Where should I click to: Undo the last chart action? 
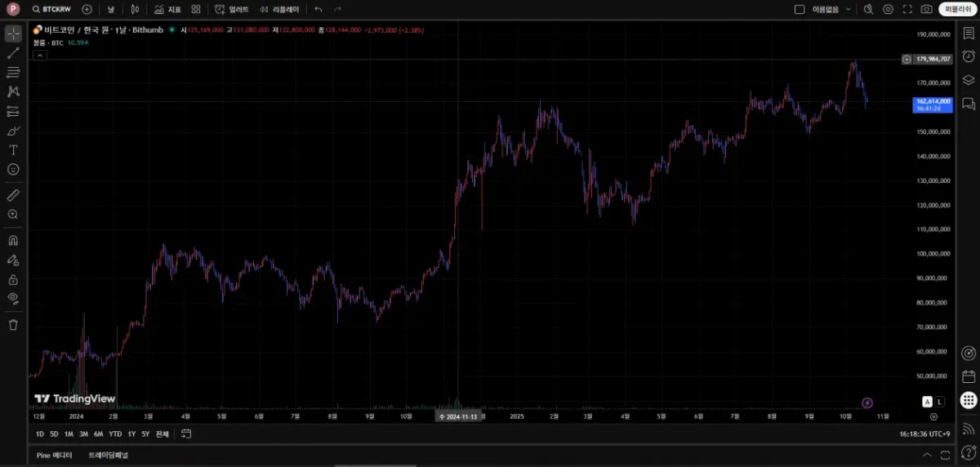[318, 9]
